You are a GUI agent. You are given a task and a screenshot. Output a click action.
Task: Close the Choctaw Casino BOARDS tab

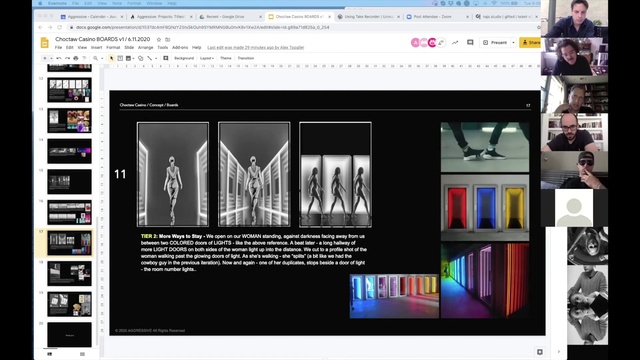[x=329, y=17]
